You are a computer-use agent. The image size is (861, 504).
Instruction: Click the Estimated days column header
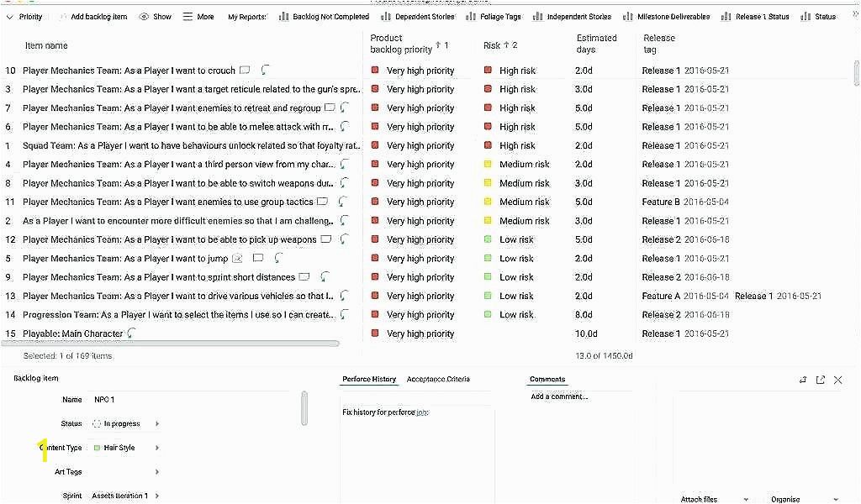click(x=596, y=44)
